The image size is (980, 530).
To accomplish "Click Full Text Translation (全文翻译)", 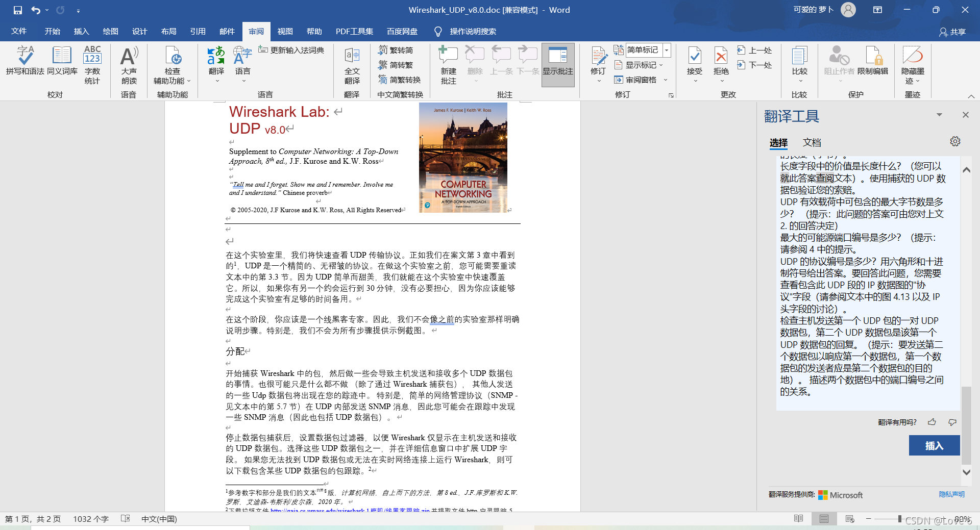I will (x=352, y=64).
